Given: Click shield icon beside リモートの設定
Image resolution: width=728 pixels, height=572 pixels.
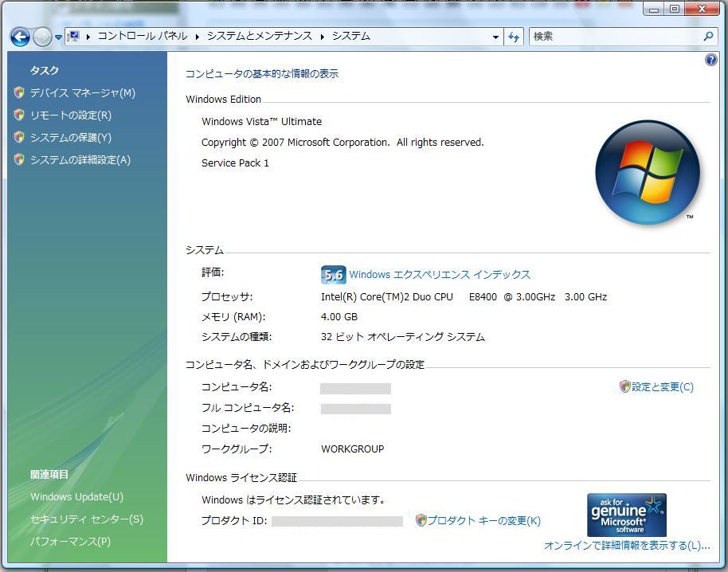Looking at the screenshot, I should point(19,115).
